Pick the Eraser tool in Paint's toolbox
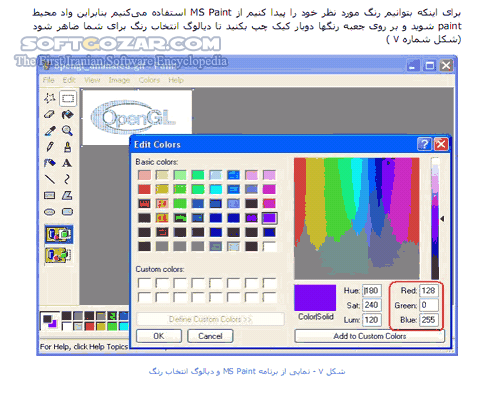Viewport: 500px width, 400px height. pyautogui.click(x=49, y=115)
